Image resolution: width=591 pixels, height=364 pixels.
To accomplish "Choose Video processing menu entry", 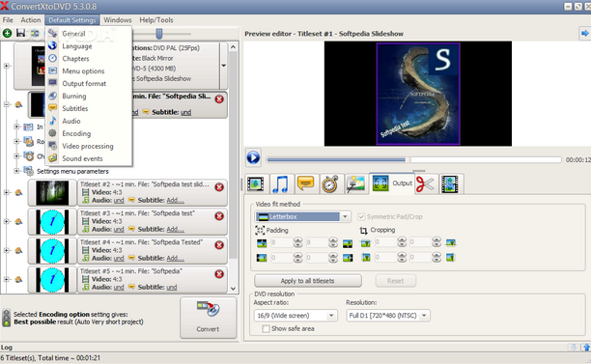I will pyautogui.click(x=89, y=146).
